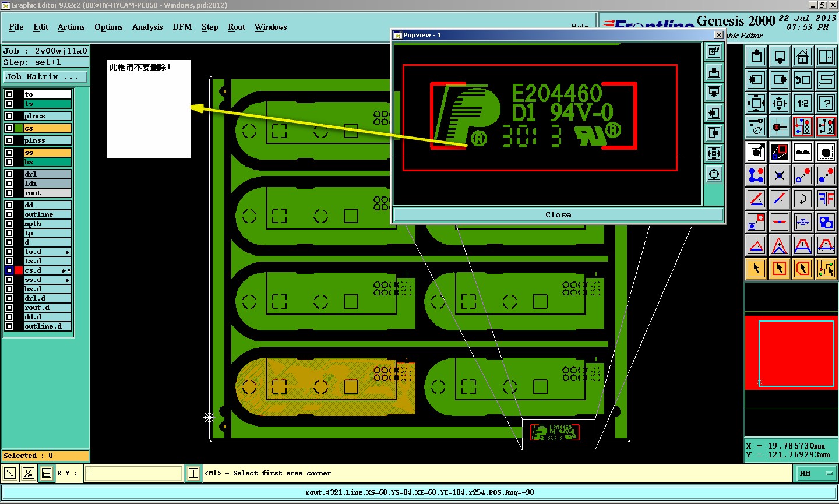
Task: Zoom in using the inward arrows icon
Action: coord(756,103)
